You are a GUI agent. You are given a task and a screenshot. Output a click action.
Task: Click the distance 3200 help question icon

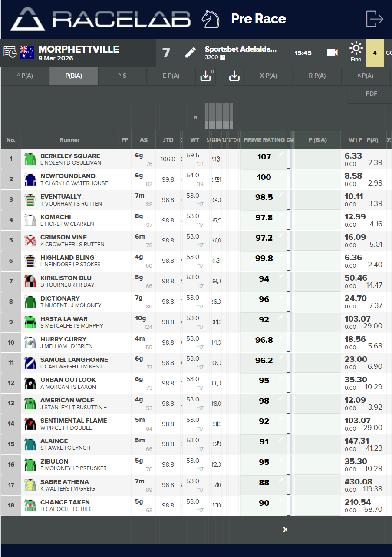(x=223, y=57)
